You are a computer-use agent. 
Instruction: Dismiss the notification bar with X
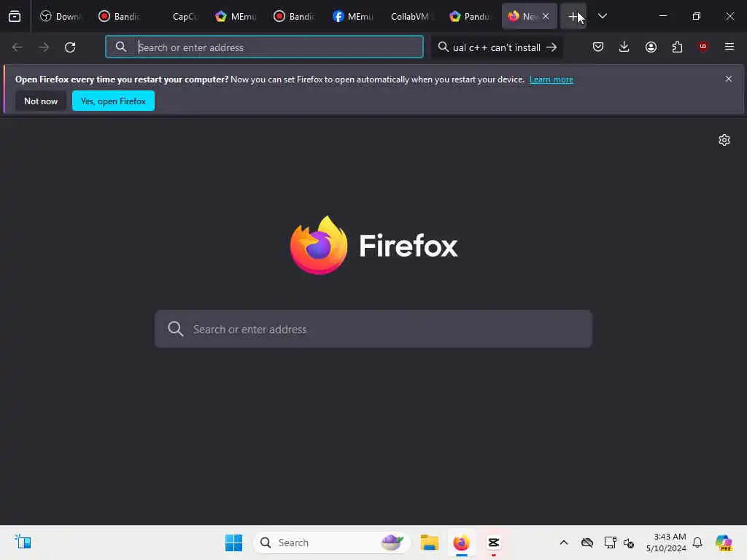[729, 79]
